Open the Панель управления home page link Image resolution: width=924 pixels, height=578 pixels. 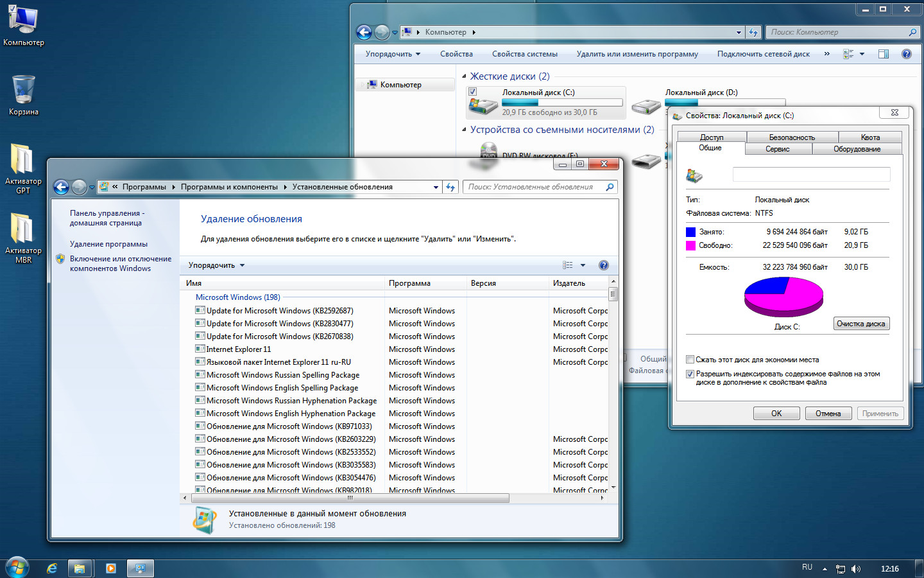point(106,218)
